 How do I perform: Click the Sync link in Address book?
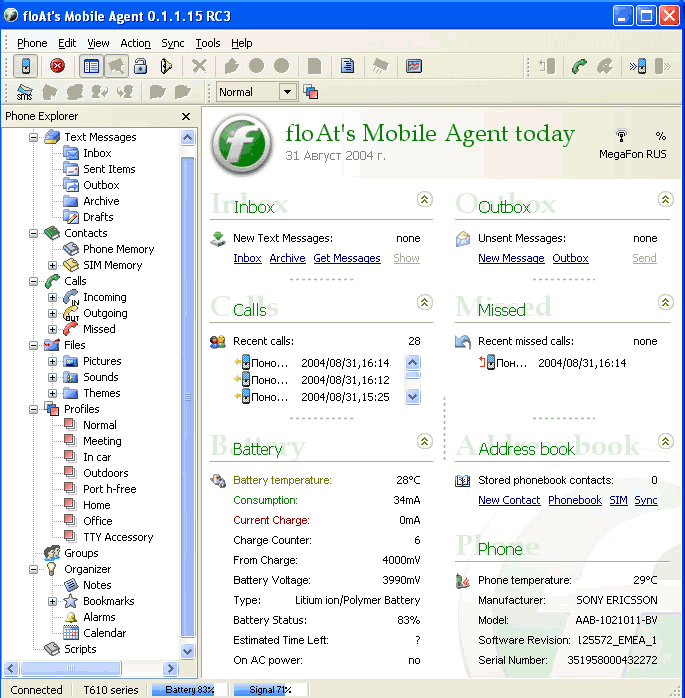(646, 500)
